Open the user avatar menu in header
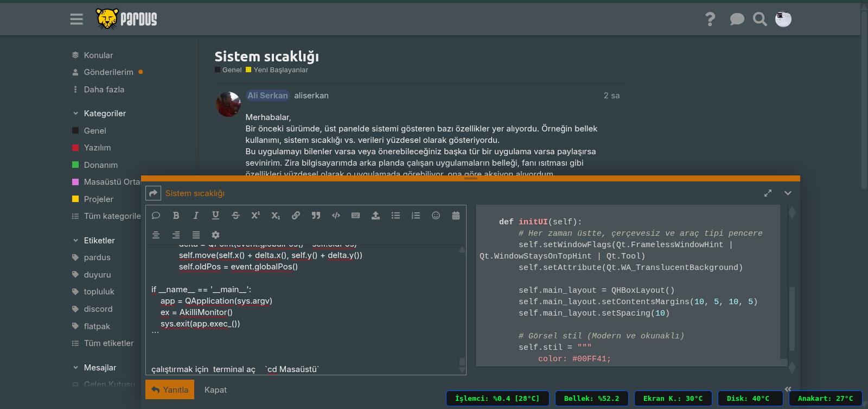 click(x=783, y=20)
